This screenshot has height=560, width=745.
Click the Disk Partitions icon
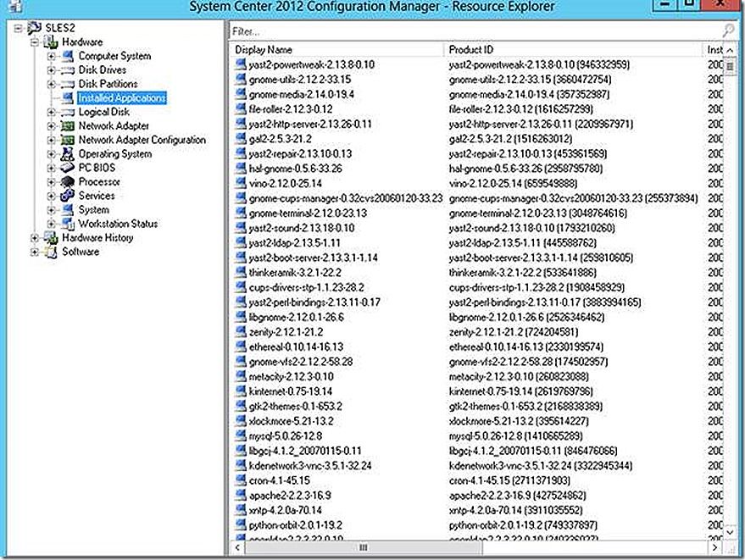pos(68,84)
